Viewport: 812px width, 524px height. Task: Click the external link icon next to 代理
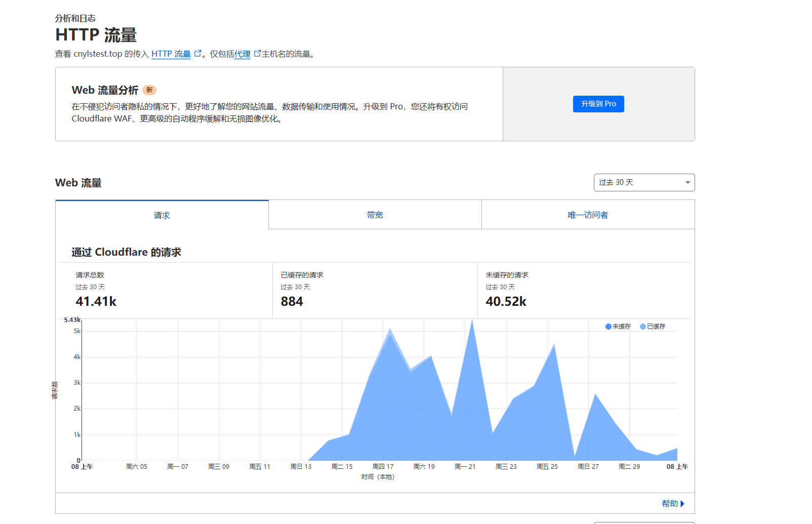256,53
